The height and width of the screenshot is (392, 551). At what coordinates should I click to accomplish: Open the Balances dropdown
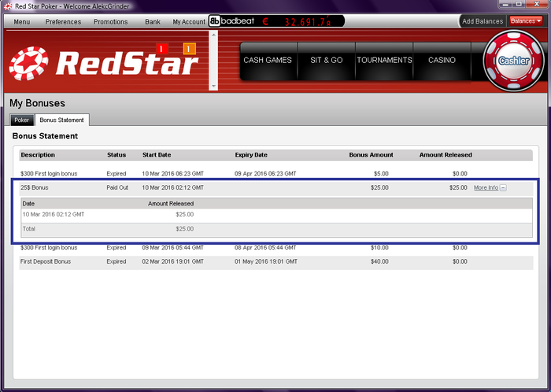(x=526, y=21)
